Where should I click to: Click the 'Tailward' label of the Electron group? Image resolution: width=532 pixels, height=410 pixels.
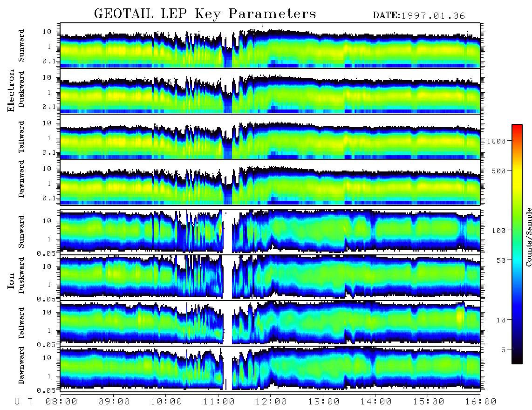pyautogui.click(x=21, y=137)
